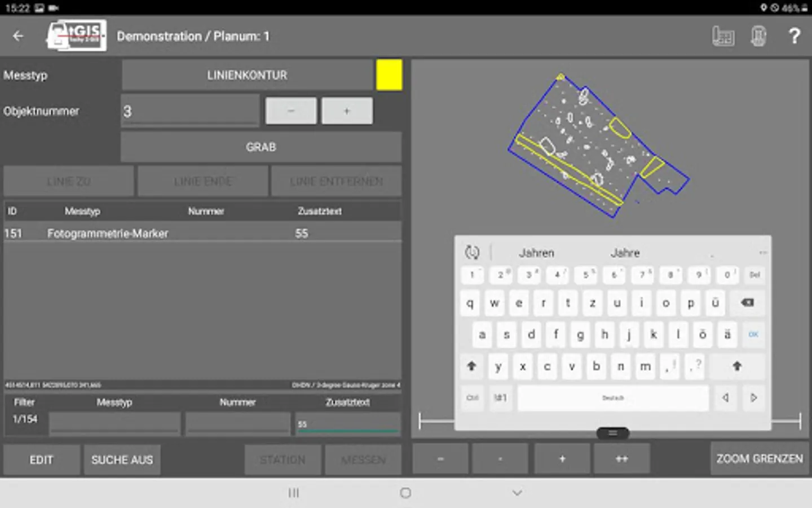The image size is (812, 508).
Task: Go back with the arrow icon
Action: (18, 36)
